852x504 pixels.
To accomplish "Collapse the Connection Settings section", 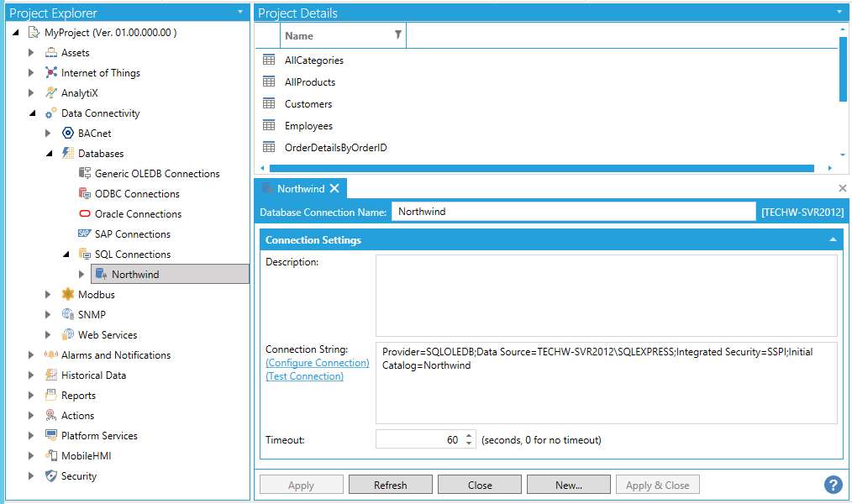I will tap(832, 240).
